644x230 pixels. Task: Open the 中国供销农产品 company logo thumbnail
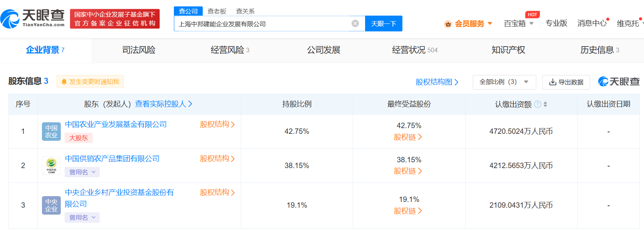pos(51,166)
